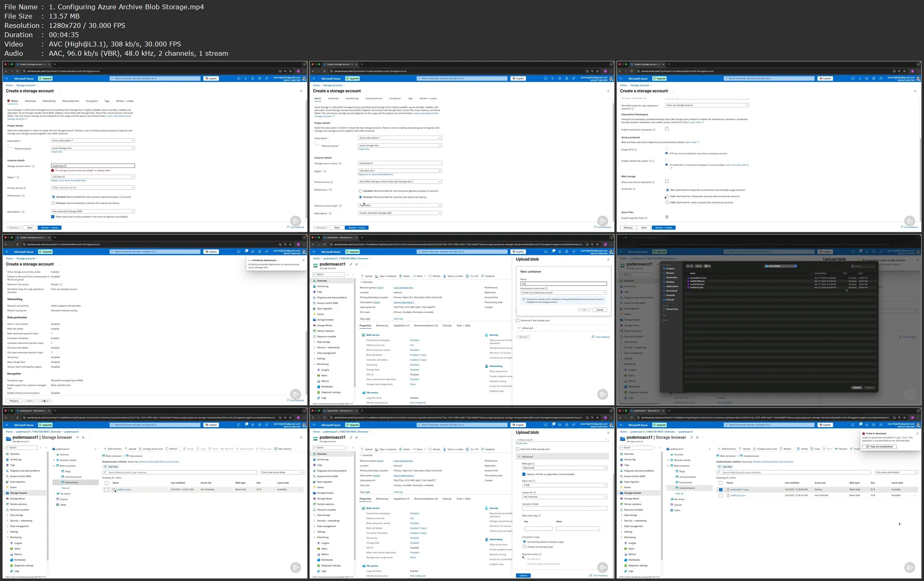Open the Encryption tab in the East US frame
Viewport: 924px width, 581px height.
[x=92, y=101]
